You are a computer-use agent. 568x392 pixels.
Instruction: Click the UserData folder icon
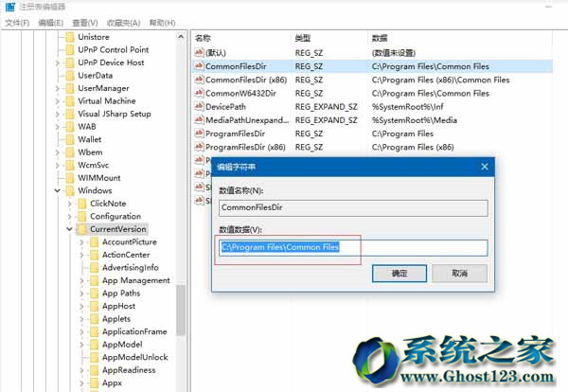click(69, 76)
